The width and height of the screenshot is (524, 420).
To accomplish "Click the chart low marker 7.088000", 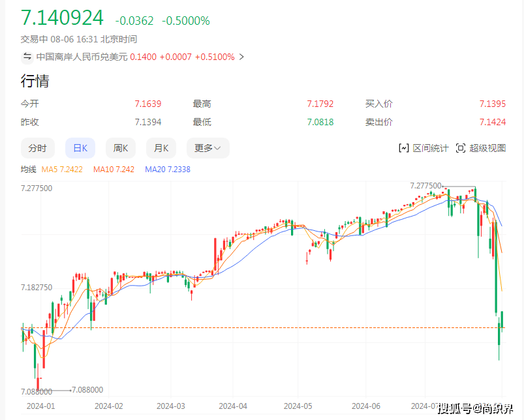I will click(x=87, y=390).
